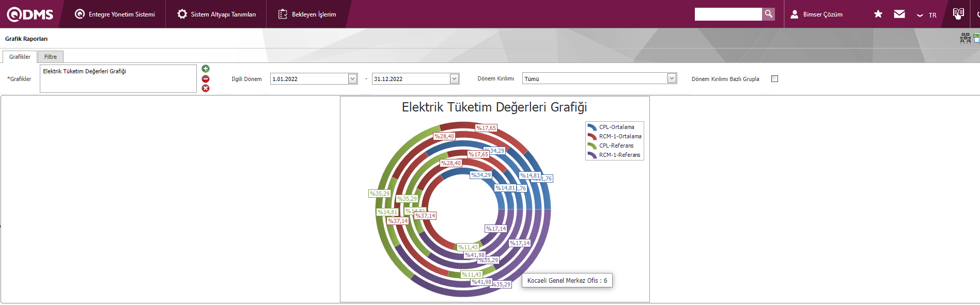Open the end date 31.12.2022 dropdown
The width and height of the screenshot is (980, 305).
[454, 78]
